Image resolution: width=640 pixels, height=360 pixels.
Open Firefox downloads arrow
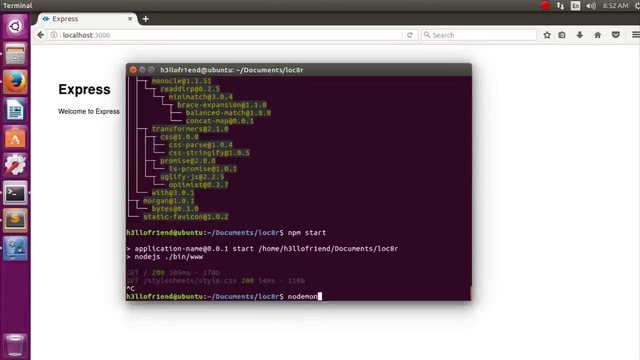click(580, 35)
